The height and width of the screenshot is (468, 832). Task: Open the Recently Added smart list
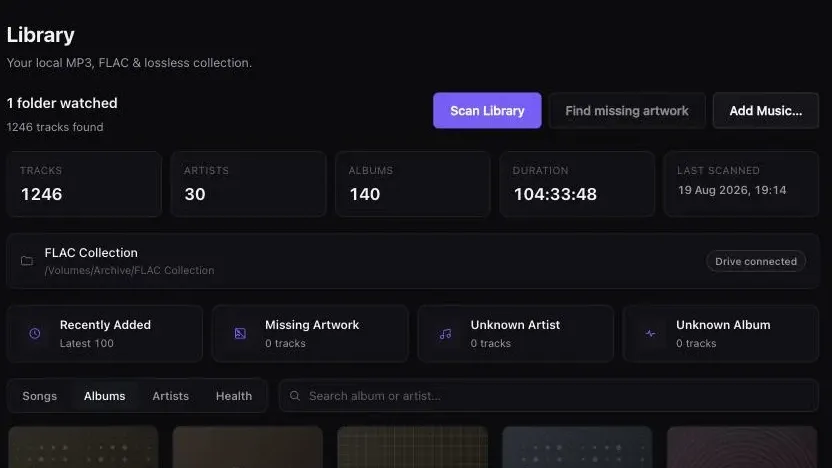105,334
